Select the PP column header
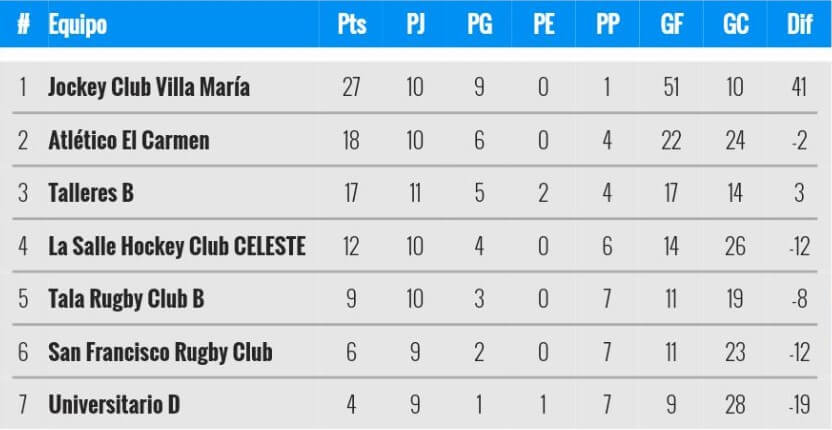832x430 pixels. click(x=607, y=25)
